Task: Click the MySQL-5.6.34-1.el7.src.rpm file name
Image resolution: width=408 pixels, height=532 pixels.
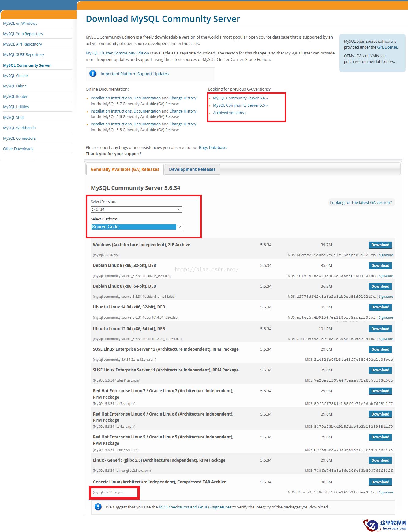Action: [114, 404]
